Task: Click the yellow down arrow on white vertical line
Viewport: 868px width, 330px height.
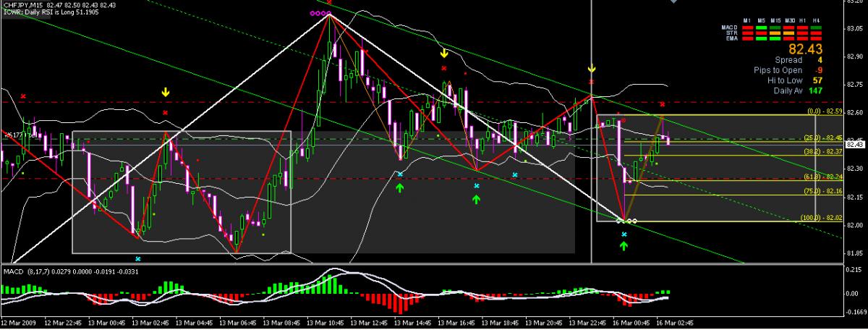Action: coord(592,69)
